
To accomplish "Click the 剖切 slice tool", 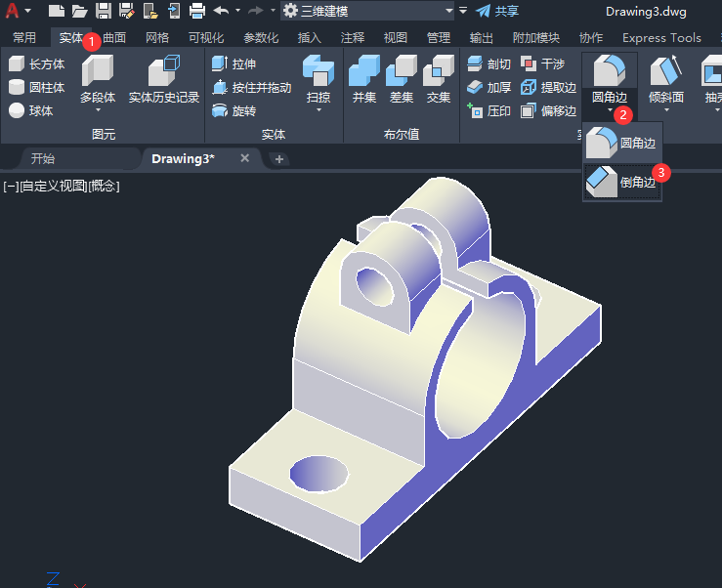I will (488, 64).
